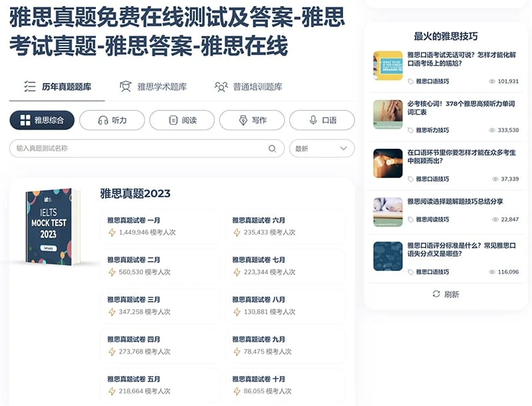Switch to 雅思学术题库 tab

(x=153, y=87)
